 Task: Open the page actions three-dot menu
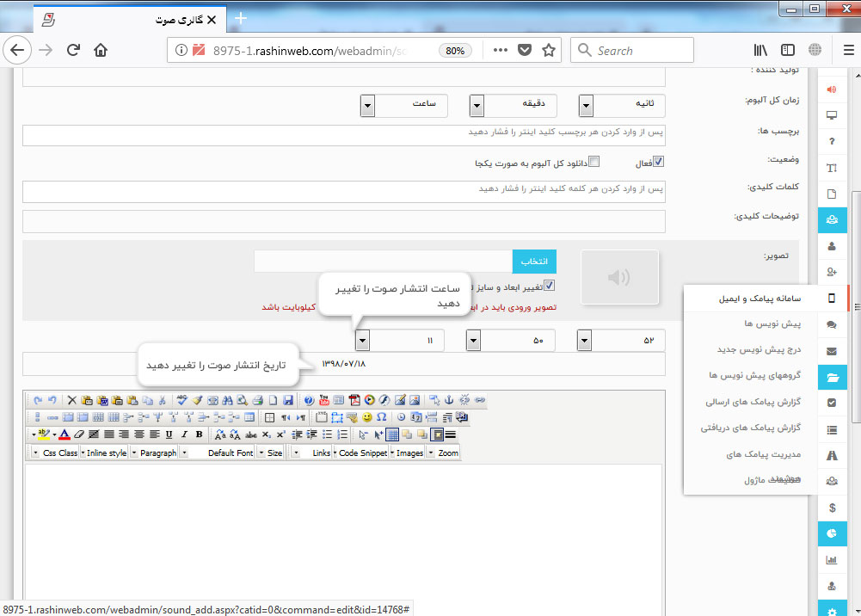click(x=501, y=51)
